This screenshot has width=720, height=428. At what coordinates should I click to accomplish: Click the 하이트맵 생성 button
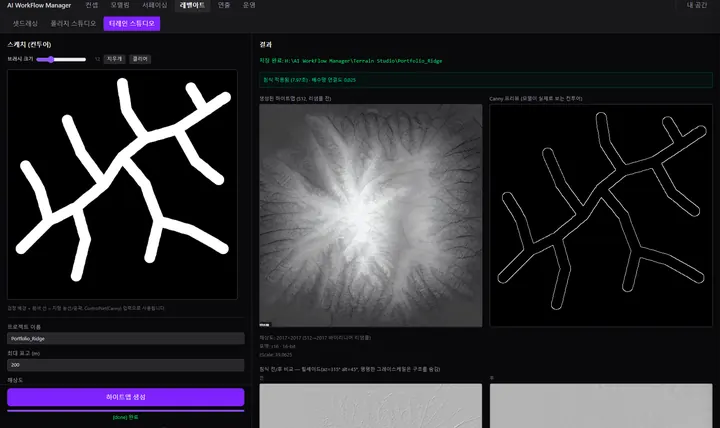tap(125, 397)
